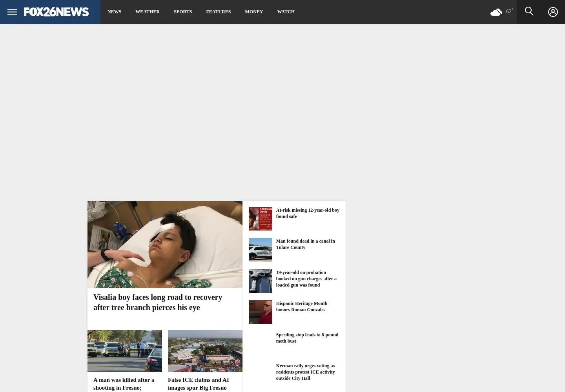This screenshot has height=392, width=565.
Task: Read 'A man was killed after a shooting' story
Action: click(124, 384)
